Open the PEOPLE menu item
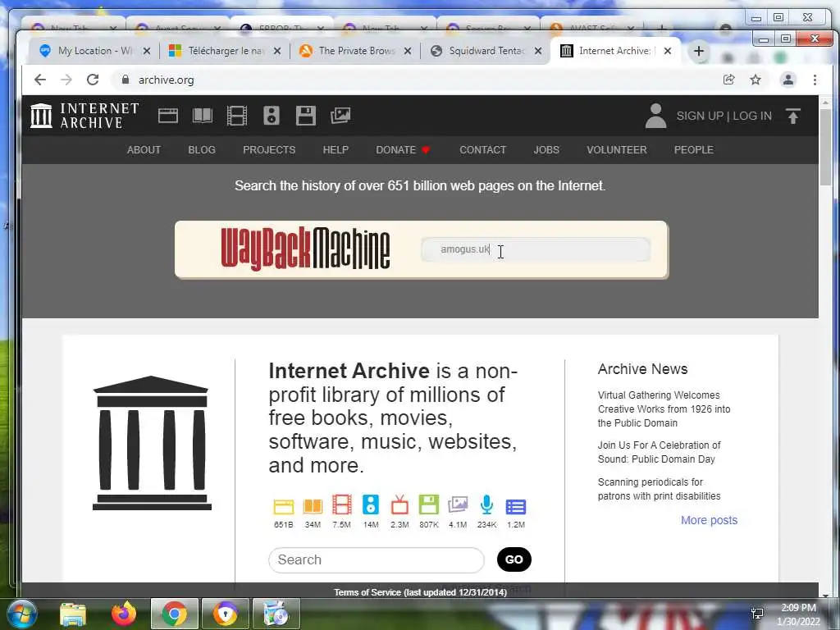 point(694,150)
